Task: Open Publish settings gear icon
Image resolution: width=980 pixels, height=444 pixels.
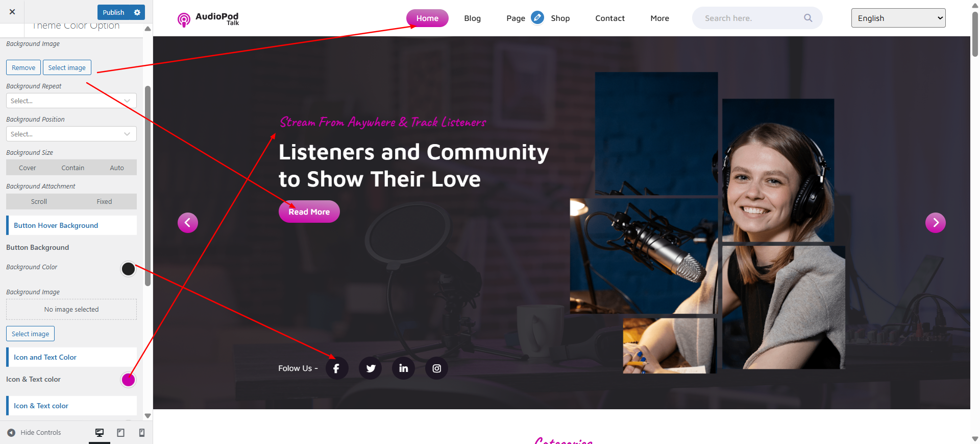Action: click(x=137, y=12)
